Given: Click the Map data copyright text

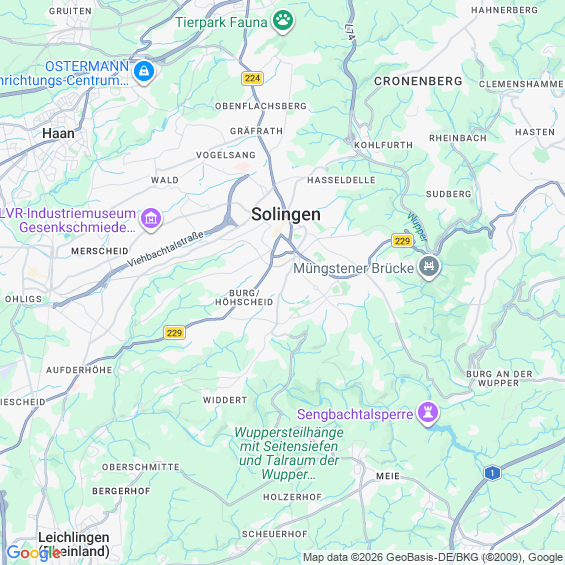Looking at the screenshot, I should click(x=433, y=558).
